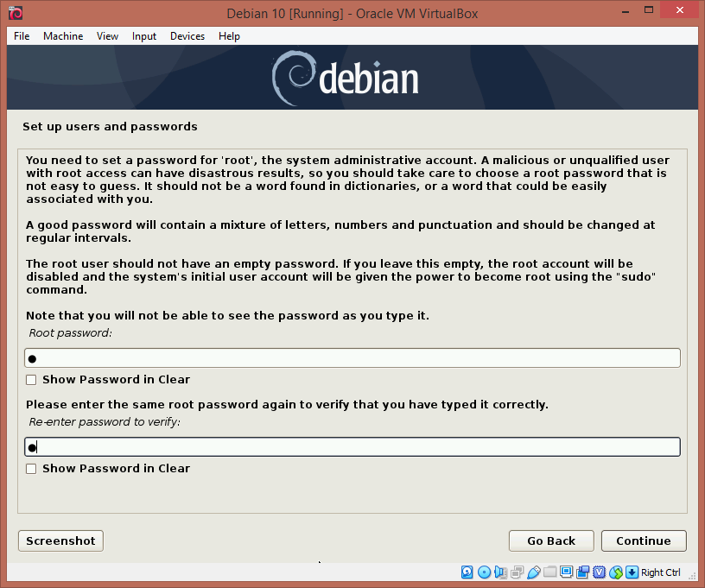705x588 pixels.
Task: Click the Continue button
Action: coord(644,541)
